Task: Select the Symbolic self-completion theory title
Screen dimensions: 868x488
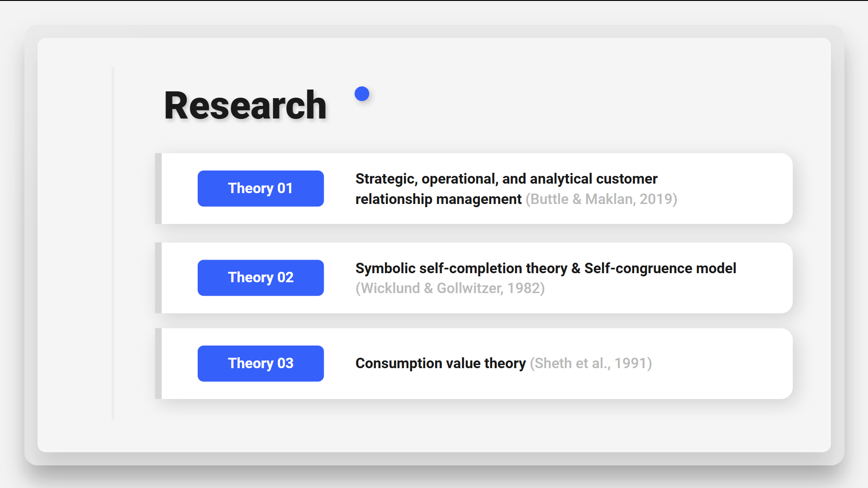Action: (x=461, y=268)
